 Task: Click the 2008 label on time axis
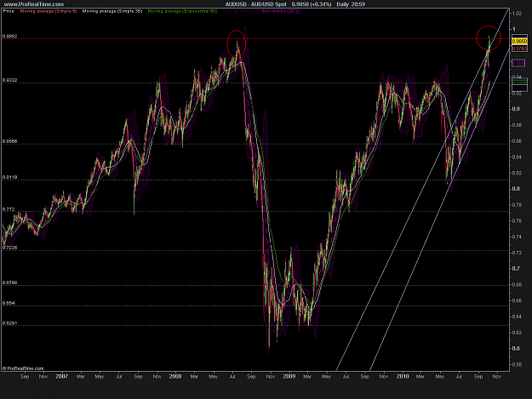175,376
